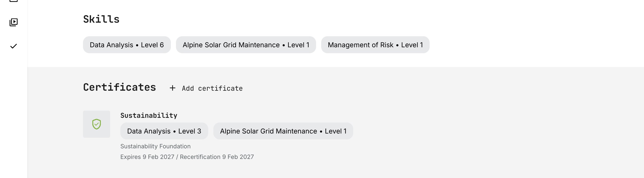Select the Management of Risk Level 1 chip
Viewport: 644px width, 178px height.
375,45
